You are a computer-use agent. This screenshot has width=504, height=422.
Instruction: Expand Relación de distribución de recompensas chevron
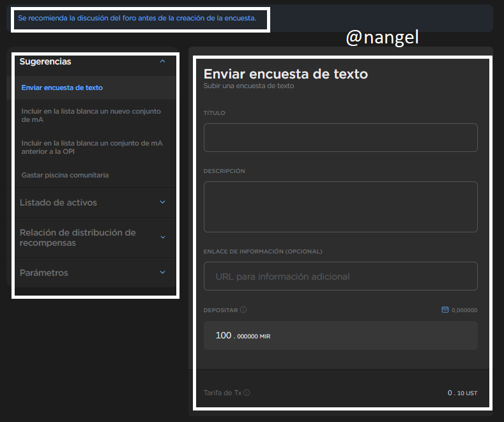163,237
